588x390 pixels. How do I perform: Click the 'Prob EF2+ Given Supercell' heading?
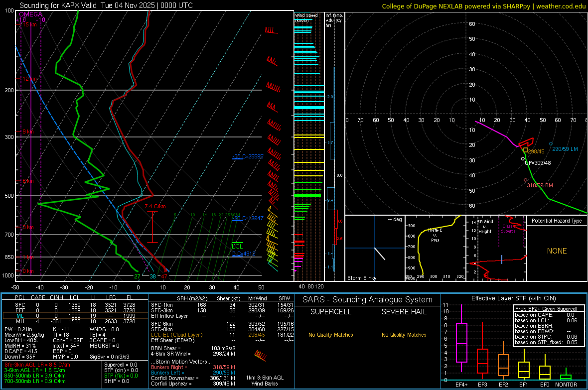click(546, 309)
